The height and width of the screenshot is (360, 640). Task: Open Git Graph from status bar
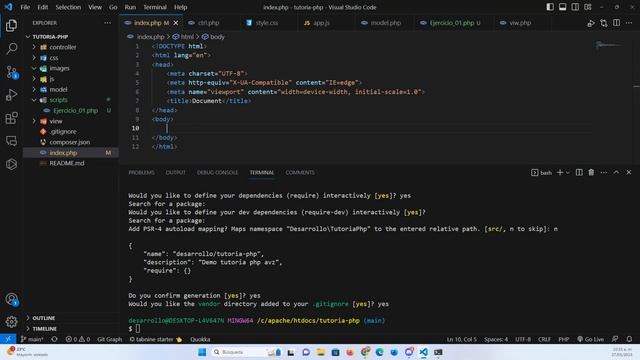click(109, 339)
